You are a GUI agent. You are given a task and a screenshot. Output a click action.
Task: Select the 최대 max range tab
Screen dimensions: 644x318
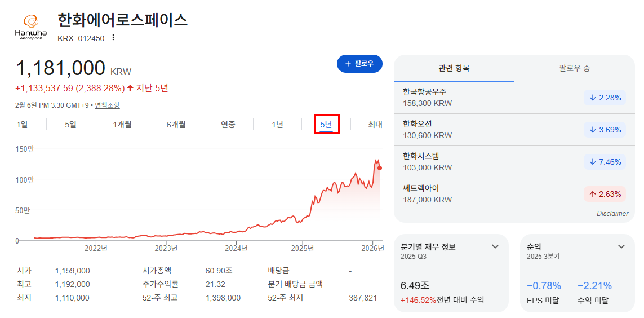point(375,125)
